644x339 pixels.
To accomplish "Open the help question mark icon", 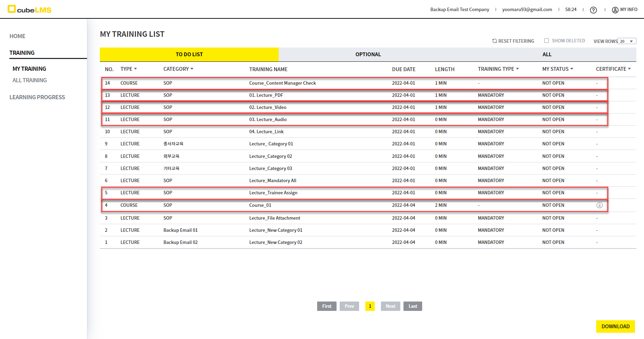I will click(x=593, y=10).
